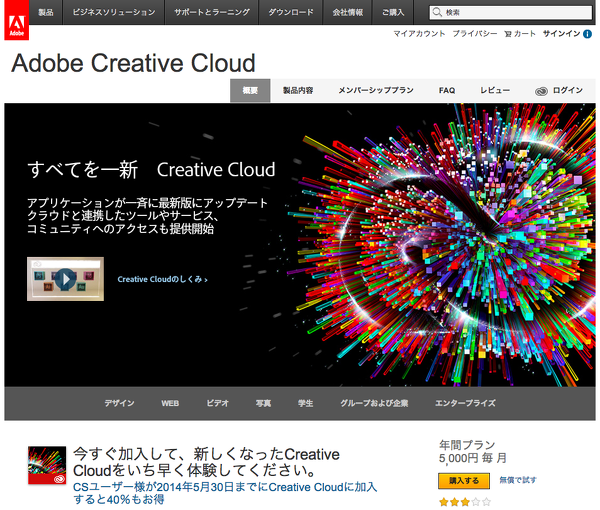Switch to the メンバーシッププラン tab
The height and width of the screenshot is (510, 600).
pos(376,91)
